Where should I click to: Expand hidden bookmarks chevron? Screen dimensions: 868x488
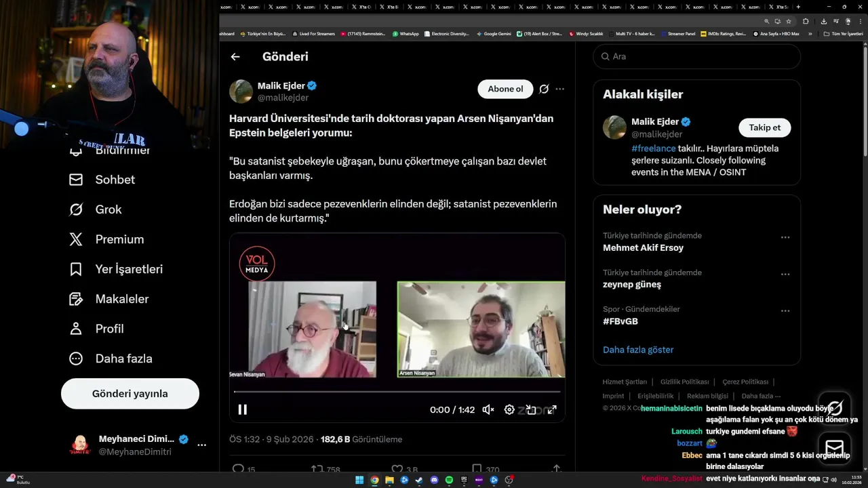[810, 33]
